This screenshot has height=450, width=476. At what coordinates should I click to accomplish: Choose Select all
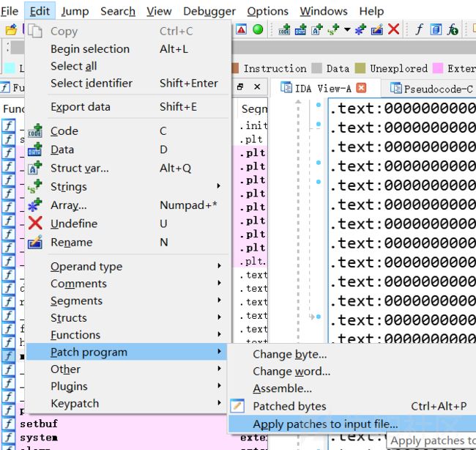pos(127,66)
